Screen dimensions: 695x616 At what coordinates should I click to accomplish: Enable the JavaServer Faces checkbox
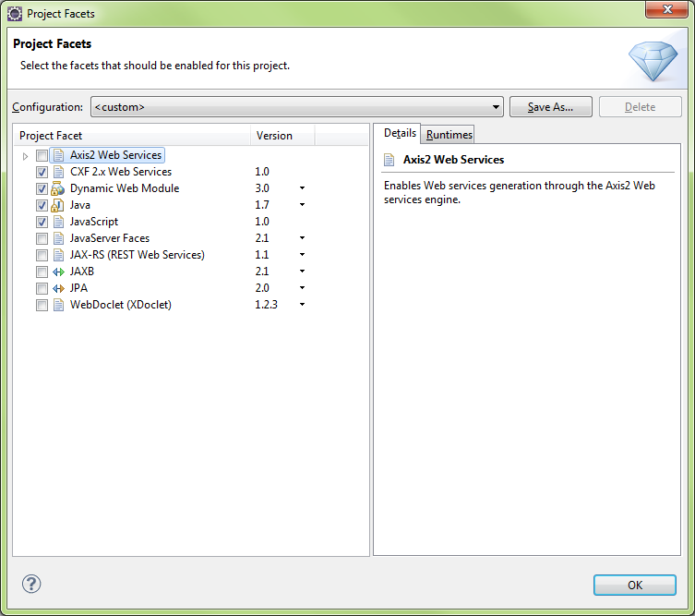tap(42, 238)
